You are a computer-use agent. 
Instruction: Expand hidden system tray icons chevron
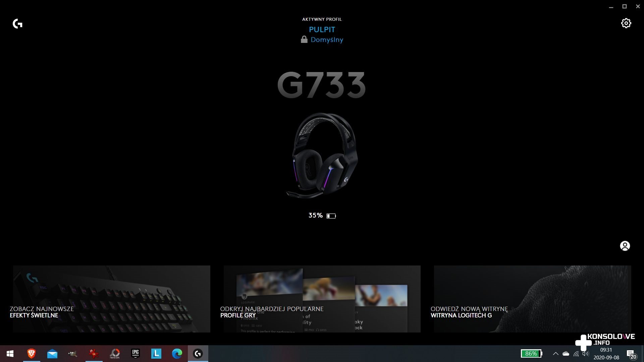coord(555,354)
